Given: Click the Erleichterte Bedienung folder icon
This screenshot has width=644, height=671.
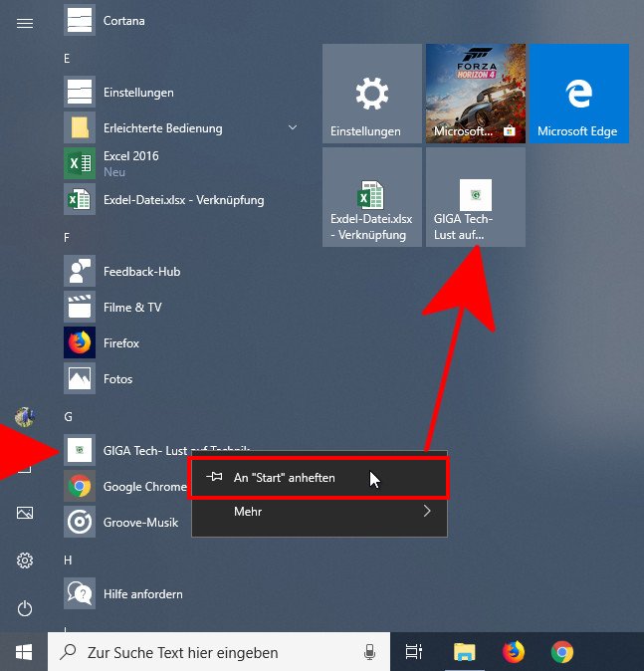Looking at the screenshot, I should 80,127.
